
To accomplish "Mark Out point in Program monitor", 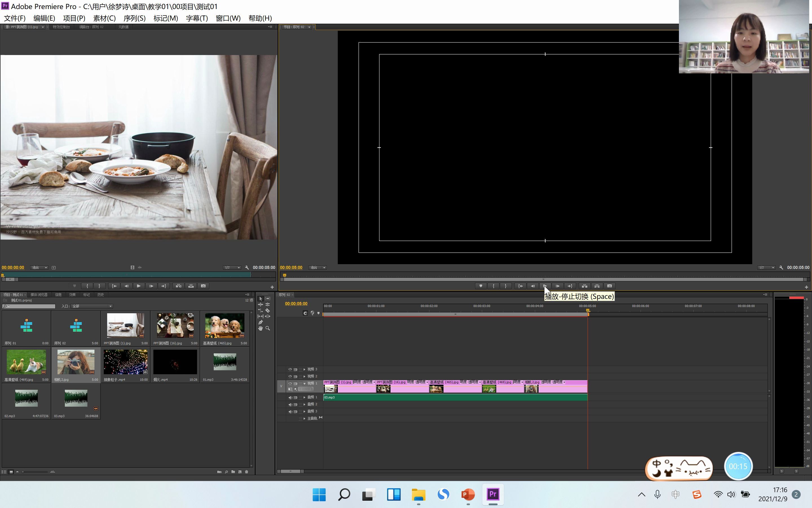I will [506, 286].
